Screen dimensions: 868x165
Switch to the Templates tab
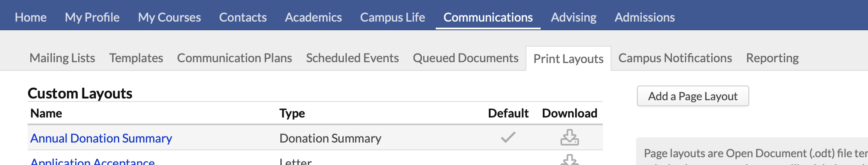(136, 58)
